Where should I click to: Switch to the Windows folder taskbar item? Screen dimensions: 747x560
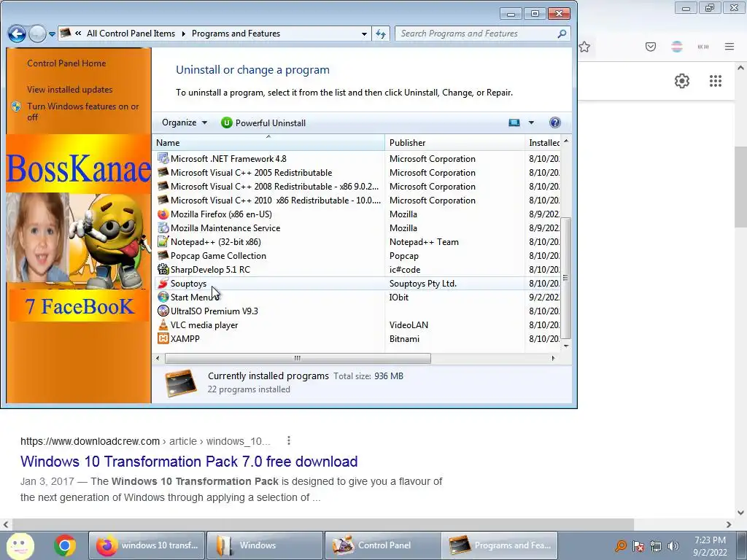click(x=265, y=545)
